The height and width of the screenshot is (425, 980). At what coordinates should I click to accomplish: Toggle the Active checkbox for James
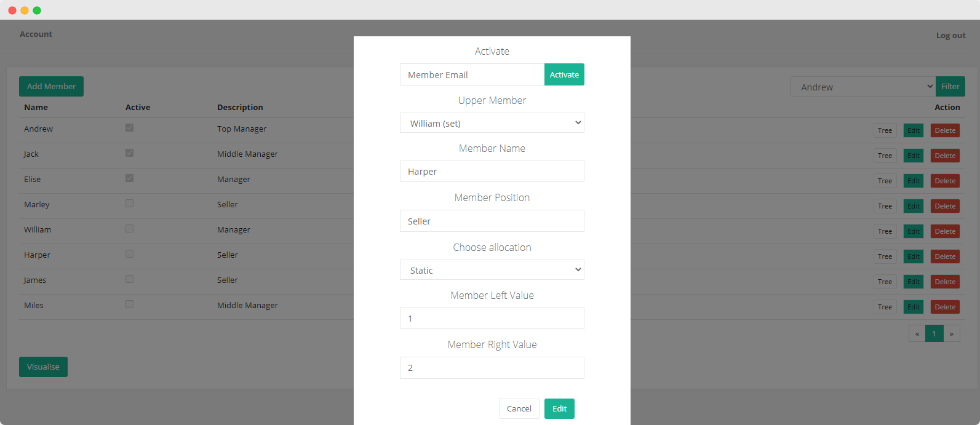129,279
